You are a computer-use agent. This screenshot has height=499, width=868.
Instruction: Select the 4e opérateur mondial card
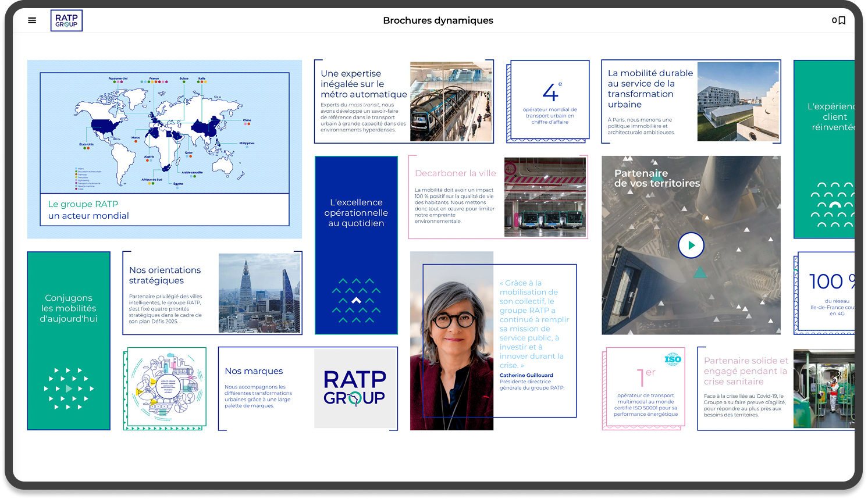pyautogui.click(x=549, y=101)
